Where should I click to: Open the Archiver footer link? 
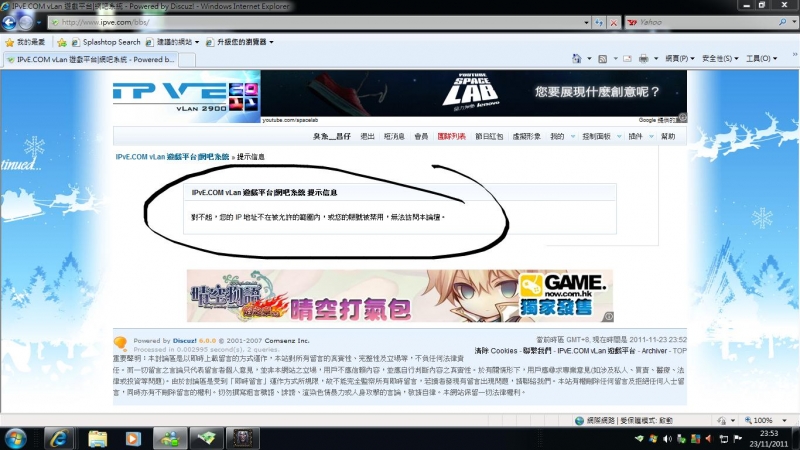(655, 351)
